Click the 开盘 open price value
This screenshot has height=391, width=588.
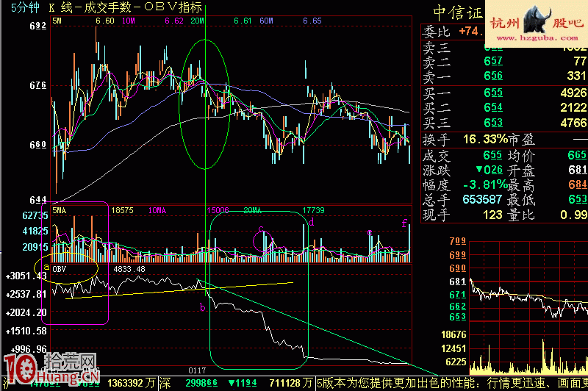pyautogui.click(x=578, y=171)
